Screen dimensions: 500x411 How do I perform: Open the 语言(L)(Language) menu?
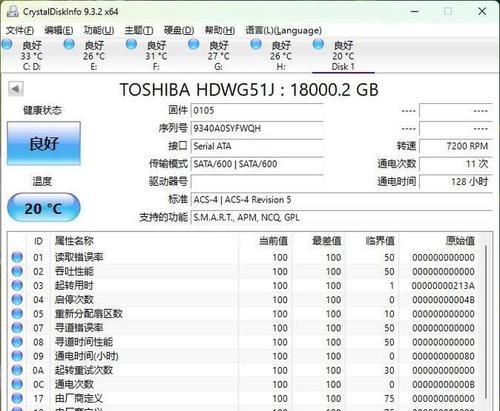283,31
